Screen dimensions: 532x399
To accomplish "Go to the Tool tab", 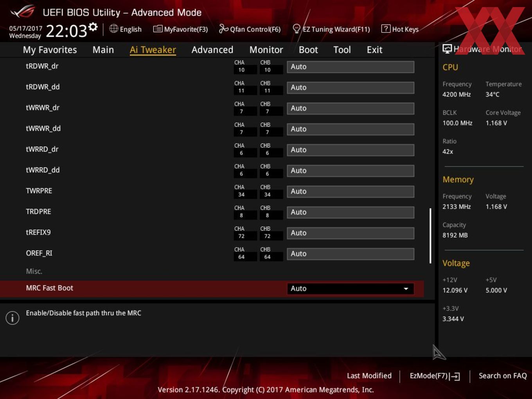I will 342,50.
